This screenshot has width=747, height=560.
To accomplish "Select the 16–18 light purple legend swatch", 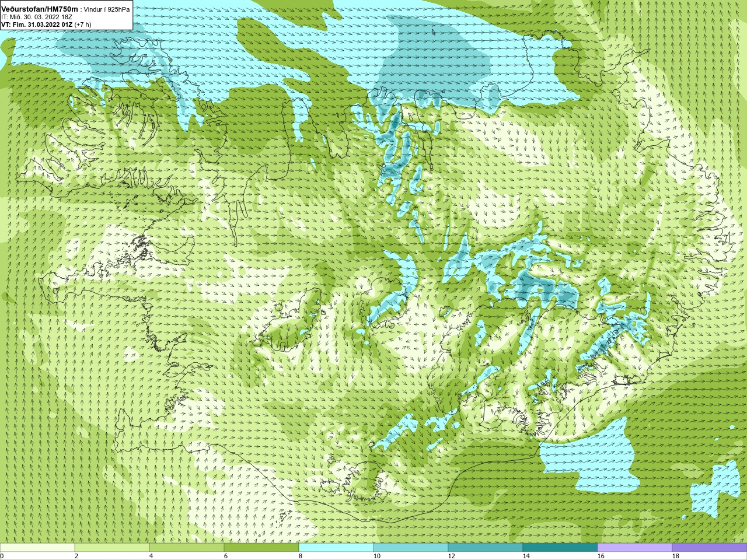I will (x=635, y=548).
